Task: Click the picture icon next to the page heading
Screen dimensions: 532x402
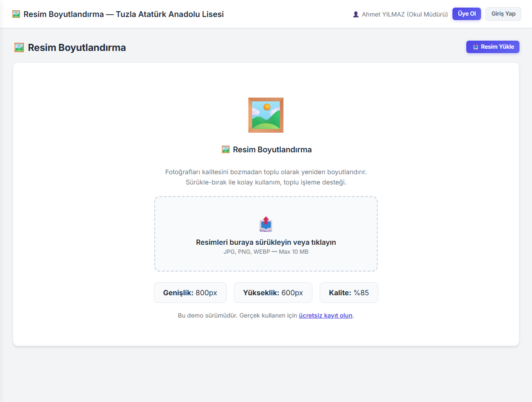Action: pos(19,47)
